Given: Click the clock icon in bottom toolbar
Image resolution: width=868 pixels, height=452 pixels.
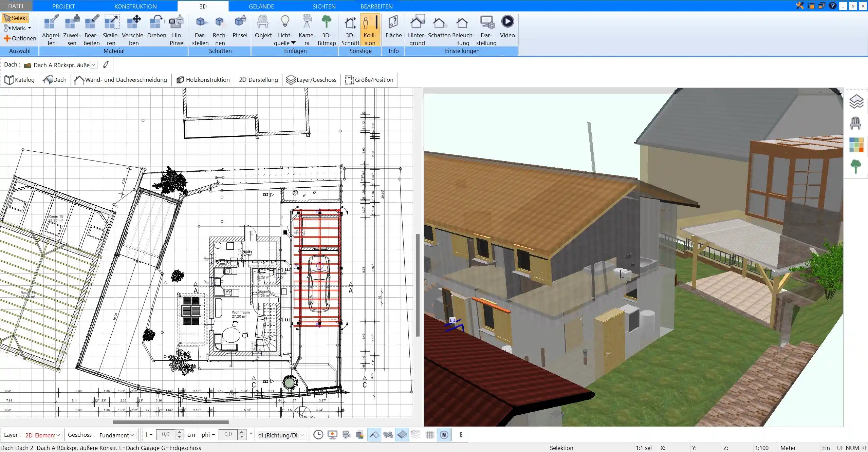Looking at the screenshot, I should (x=318, y=435).
